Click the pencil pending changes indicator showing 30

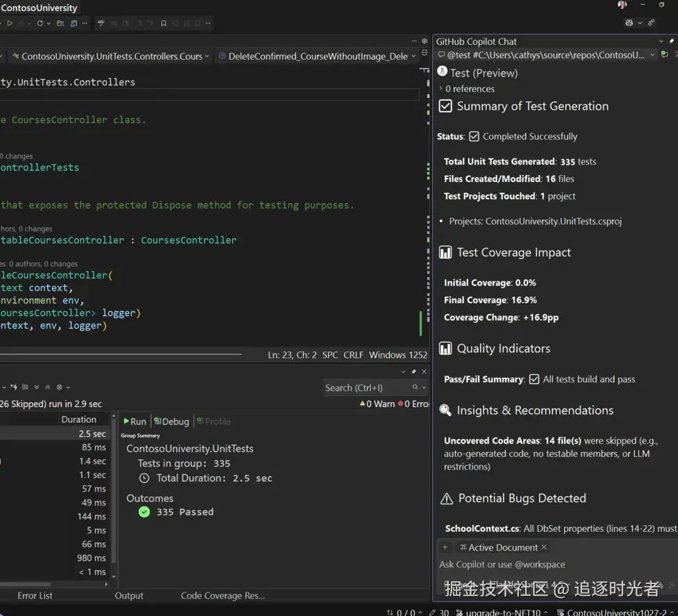(440, 612)
